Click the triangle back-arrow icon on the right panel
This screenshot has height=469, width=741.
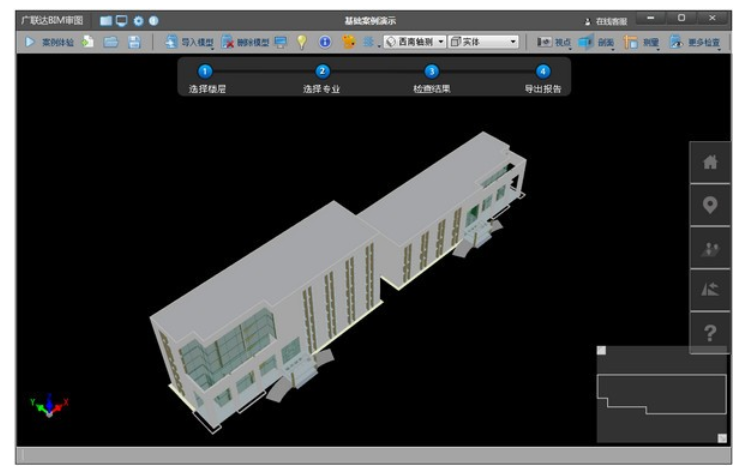[x=710, y=290]
